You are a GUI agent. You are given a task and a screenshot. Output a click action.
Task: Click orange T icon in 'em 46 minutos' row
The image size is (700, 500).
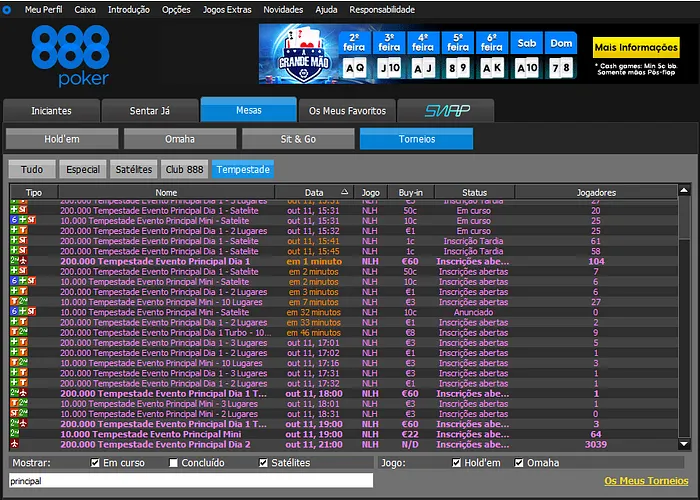pos(14,332)
